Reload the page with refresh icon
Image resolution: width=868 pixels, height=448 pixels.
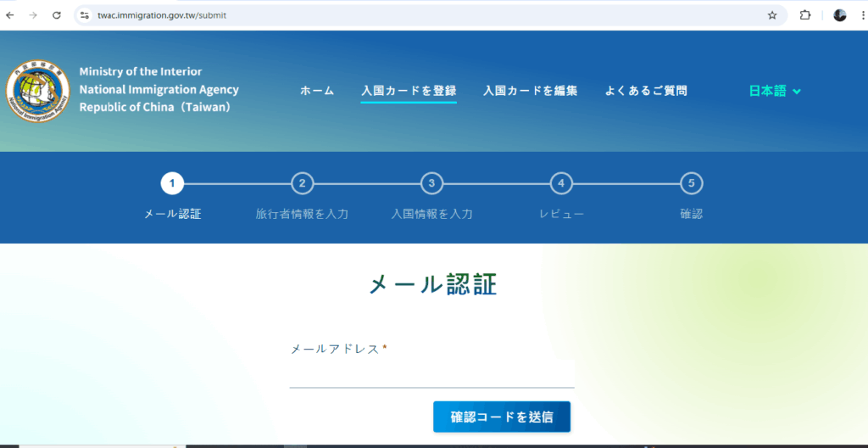(x=57, y=15)
